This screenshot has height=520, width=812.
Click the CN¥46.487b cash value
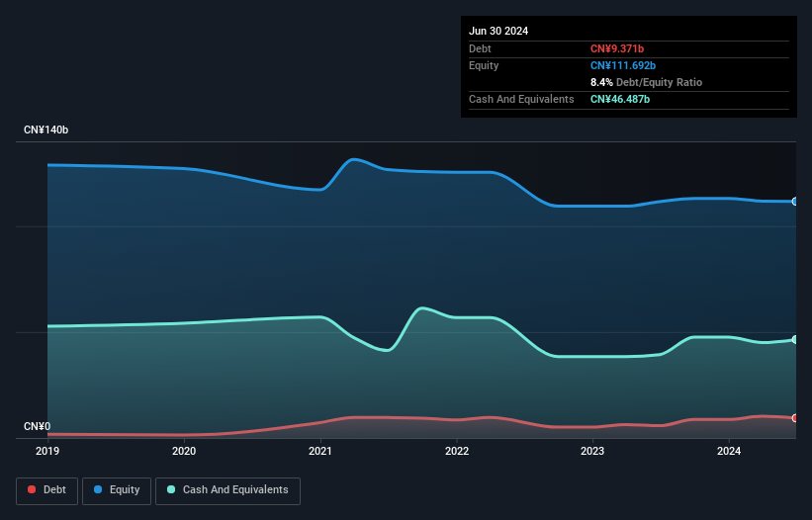point(620,99)
